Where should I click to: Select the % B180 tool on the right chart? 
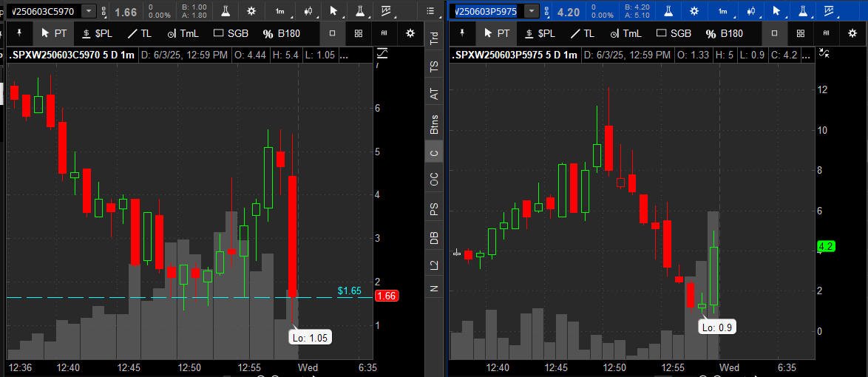coord(724,34)
